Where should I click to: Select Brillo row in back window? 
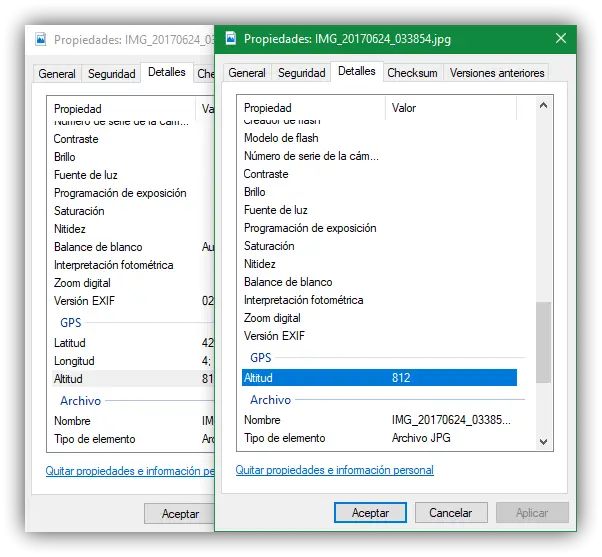click(x=133, y=157)
